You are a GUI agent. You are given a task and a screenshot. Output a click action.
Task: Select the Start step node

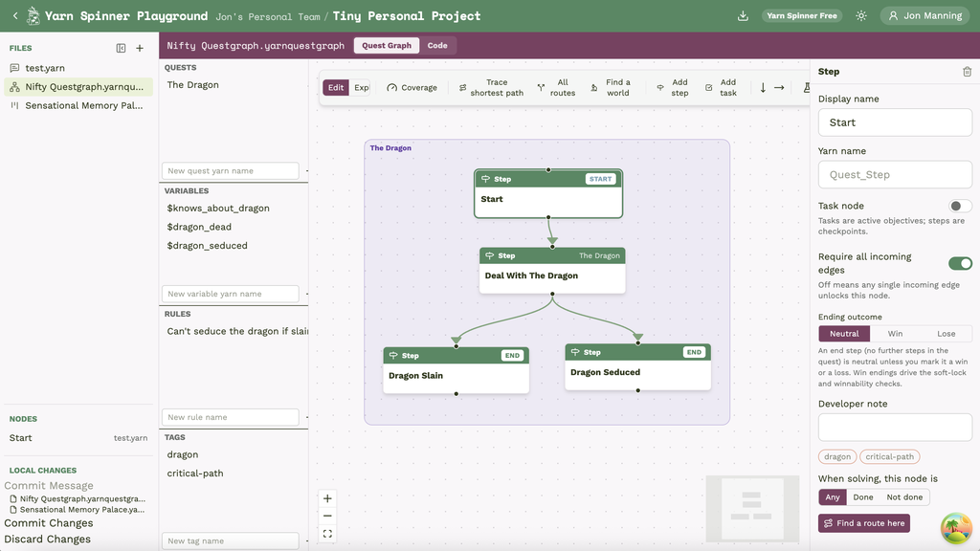click(548, 193)
